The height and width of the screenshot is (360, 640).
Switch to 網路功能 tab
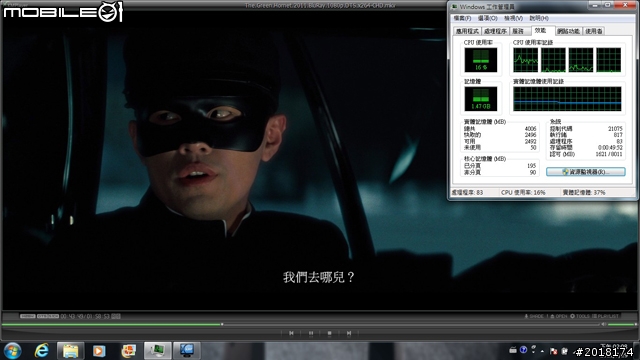[569, 31]
